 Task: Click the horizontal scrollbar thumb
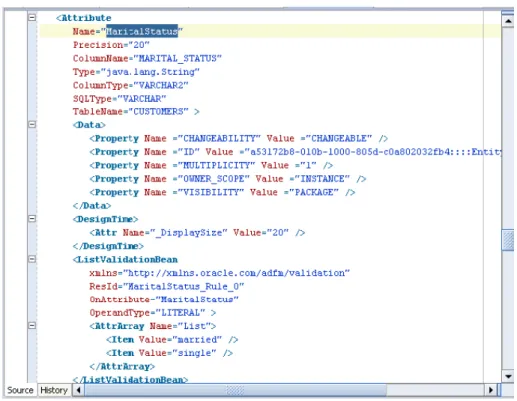(235, 390)
